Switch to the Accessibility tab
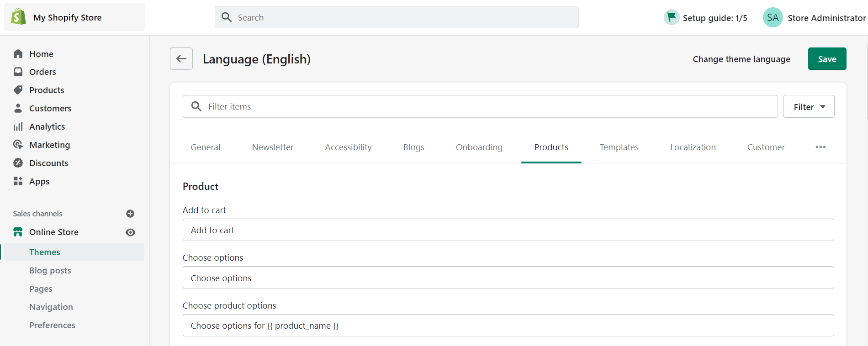Viewport: 868px width, 346px height. click(x=348, y=147)
